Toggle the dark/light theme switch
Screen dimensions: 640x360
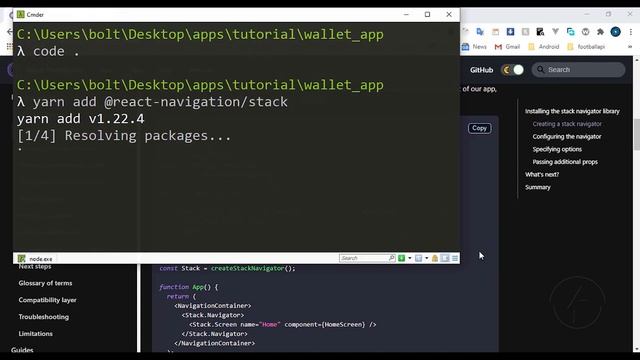pos(512,70)
